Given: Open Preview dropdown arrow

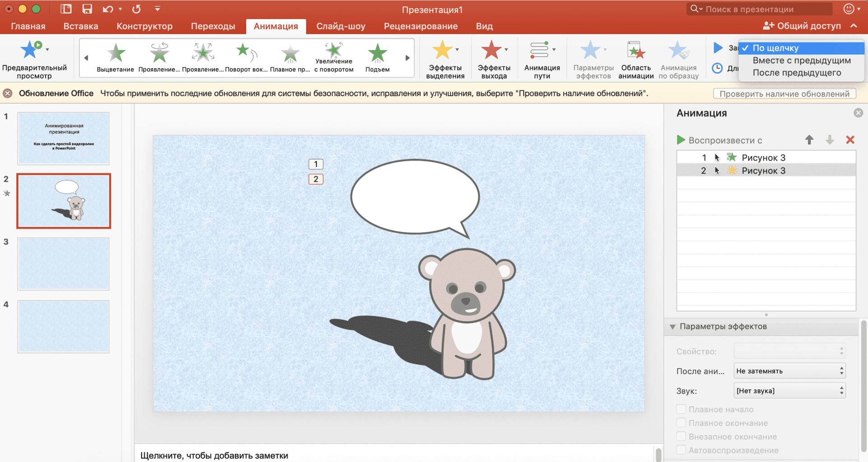Looking at the screenshot, I should 47,50.
